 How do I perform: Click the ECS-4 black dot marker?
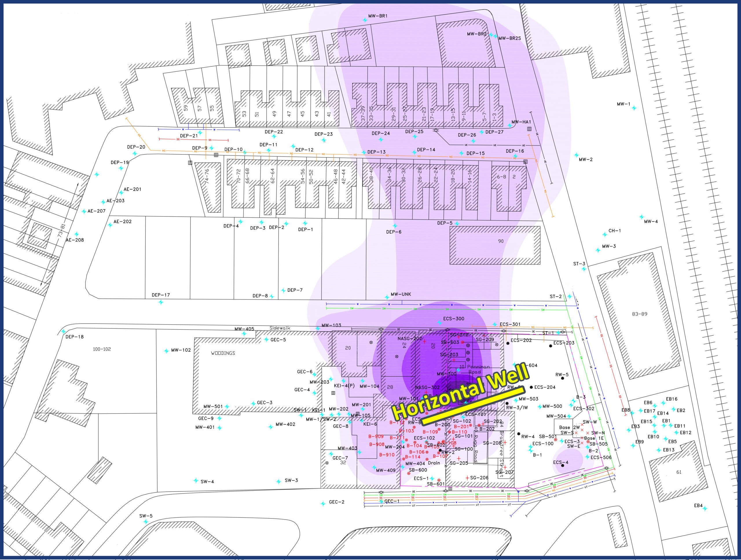point(563,465)
